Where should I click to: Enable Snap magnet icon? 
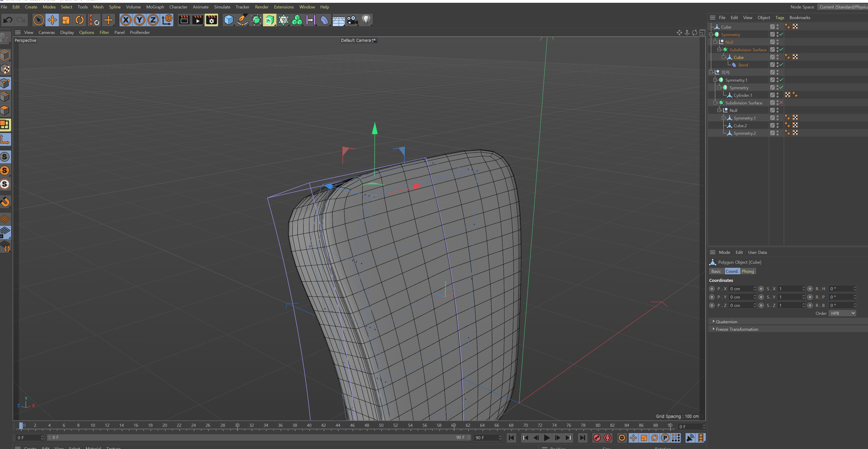point(5,202)
